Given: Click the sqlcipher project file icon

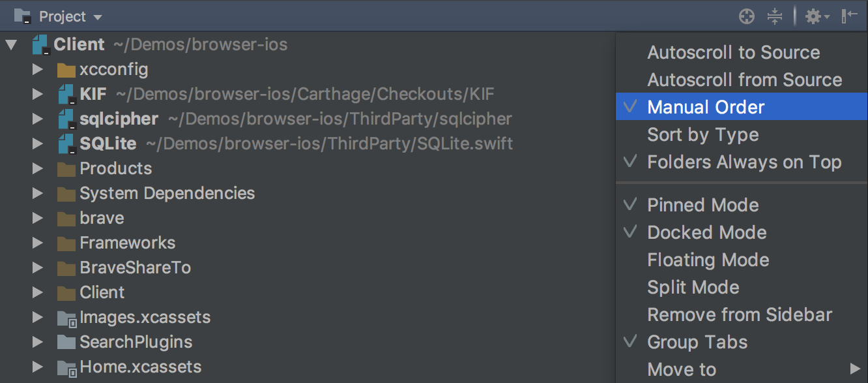Looking at the screenshot, I should click(66, 119).
